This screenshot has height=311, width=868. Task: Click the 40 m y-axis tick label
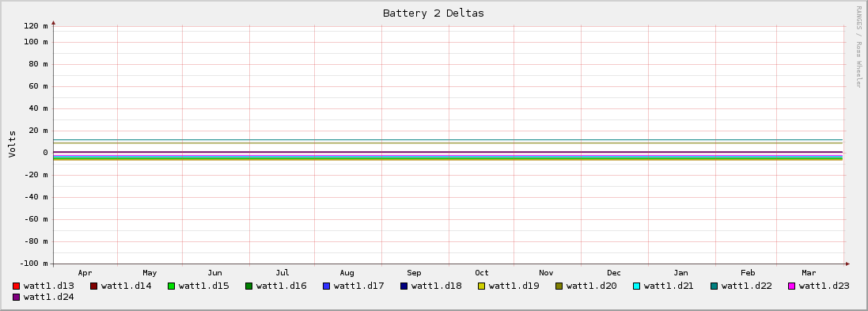(38, 108)
